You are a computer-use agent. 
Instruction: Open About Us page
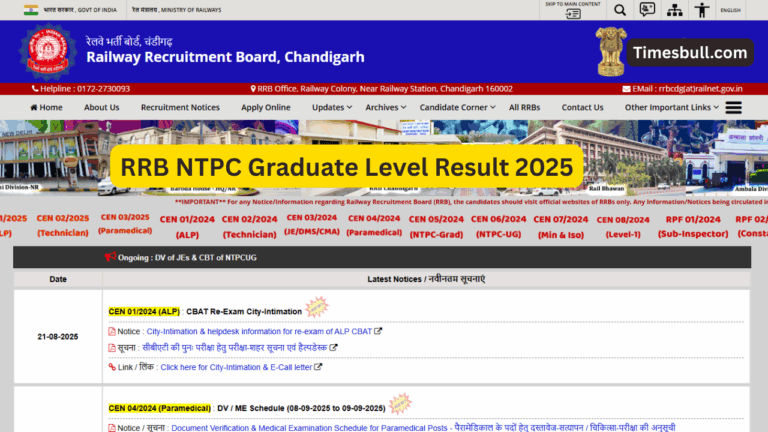(x=101, y=107)
